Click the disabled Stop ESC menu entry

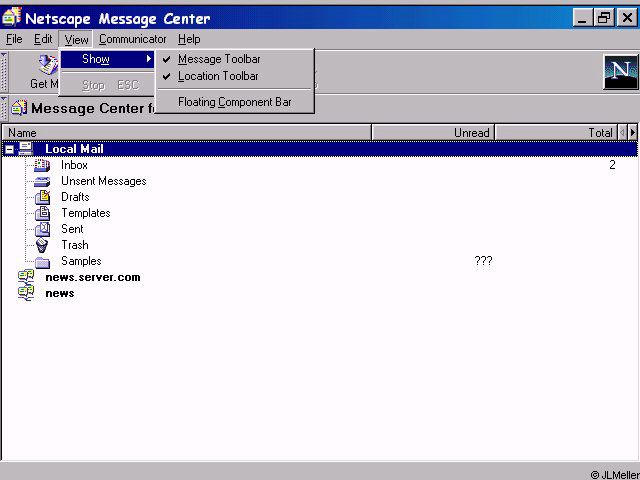click(x=107, y=85)
